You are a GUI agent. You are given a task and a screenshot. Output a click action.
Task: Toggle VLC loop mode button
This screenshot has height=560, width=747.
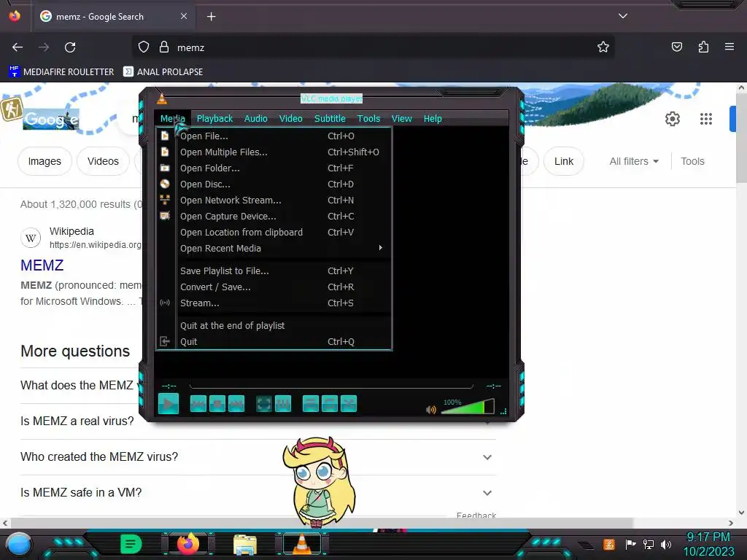point(330,404)
